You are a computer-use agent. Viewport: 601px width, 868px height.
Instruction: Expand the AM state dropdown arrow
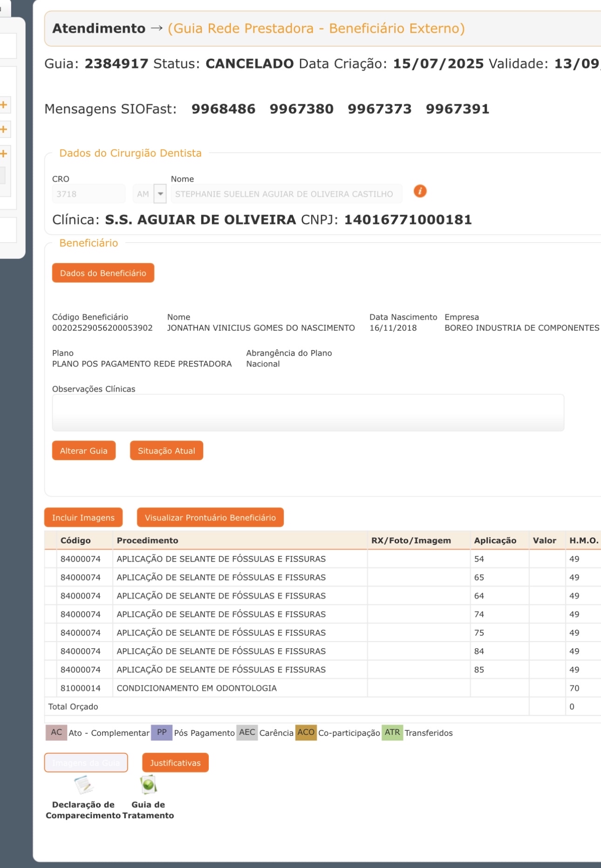point(160,194)
